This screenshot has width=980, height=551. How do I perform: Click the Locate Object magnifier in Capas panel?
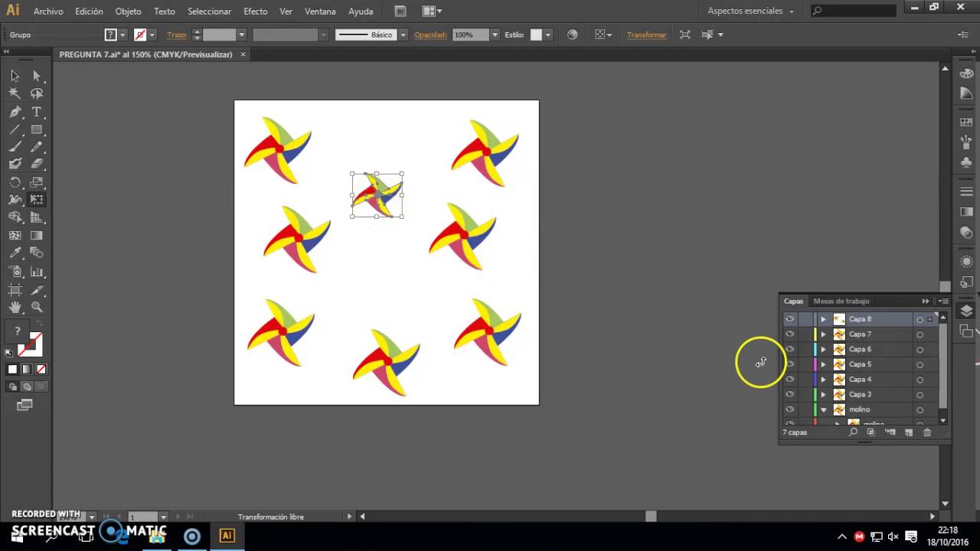[853, 432]
